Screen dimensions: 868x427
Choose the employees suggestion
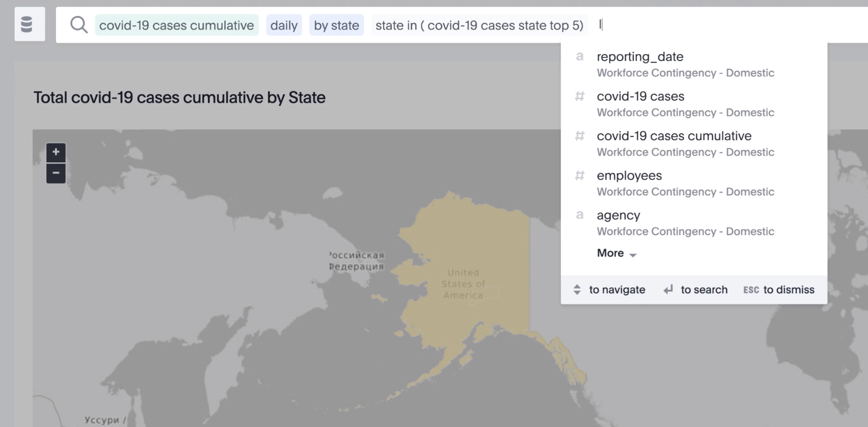coord(629,176)
